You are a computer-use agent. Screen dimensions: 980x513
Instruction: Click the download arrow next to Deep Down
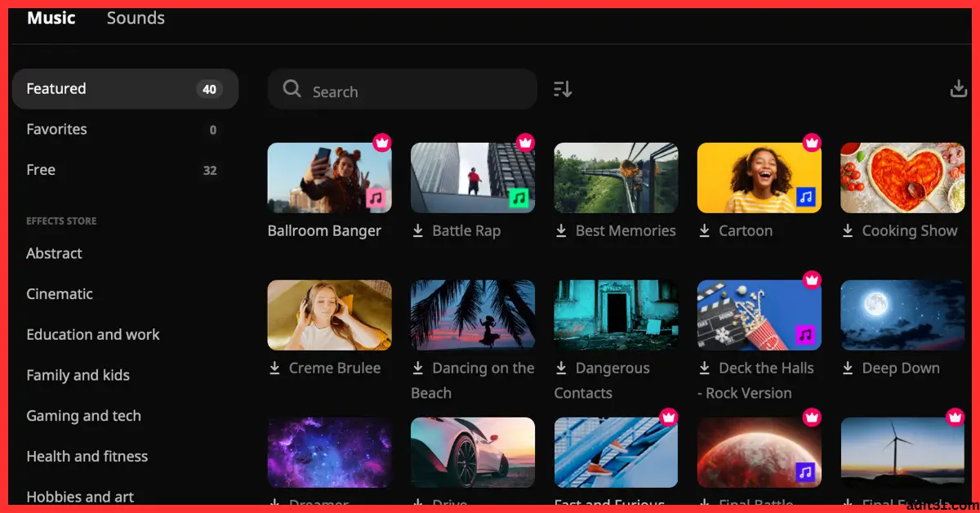848,368
